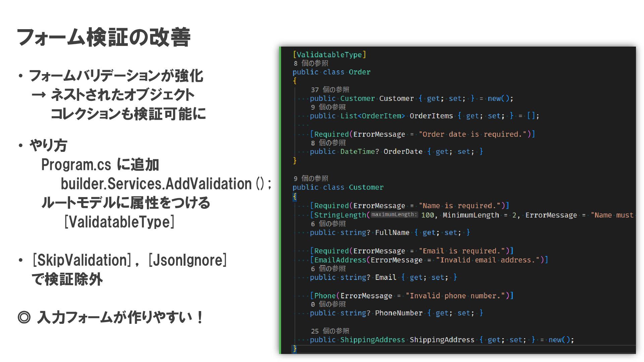Open '9 個の参照' CodeLens above OrderItems property
Screen dimensions: 644x362
coord(328,107)
